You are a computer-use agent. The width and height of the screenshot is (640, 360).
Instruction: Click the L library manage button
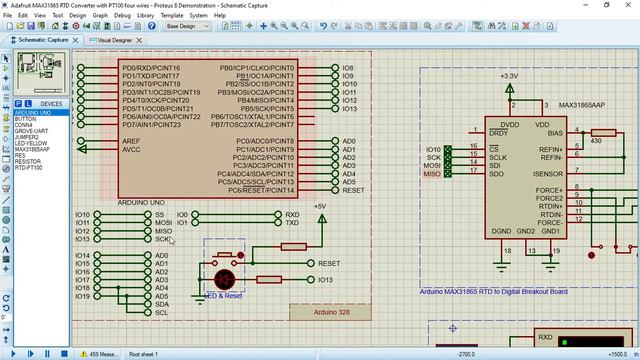click(x=28, y=104)
